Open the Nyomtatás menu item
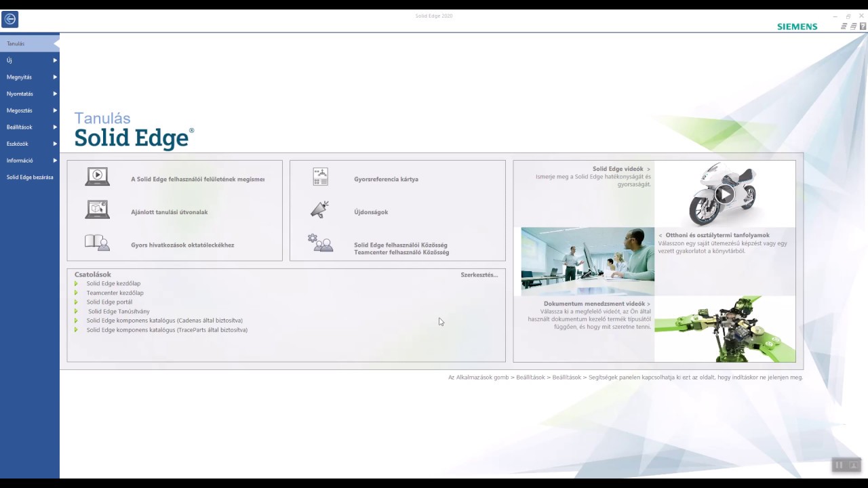Image resolution: width=868 pixels, height=488 pixels. pyautogui.click(x=30, y=94)
